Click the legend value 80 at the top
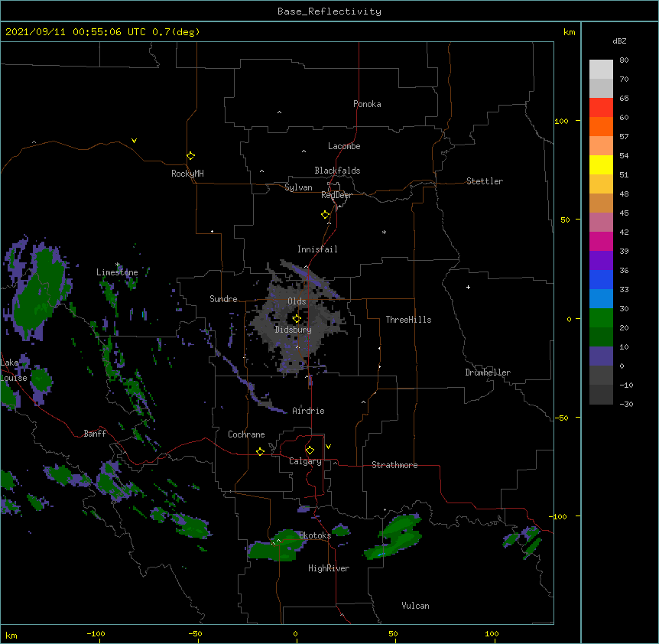The image size is (659, 644). click(x=624, y=60)
